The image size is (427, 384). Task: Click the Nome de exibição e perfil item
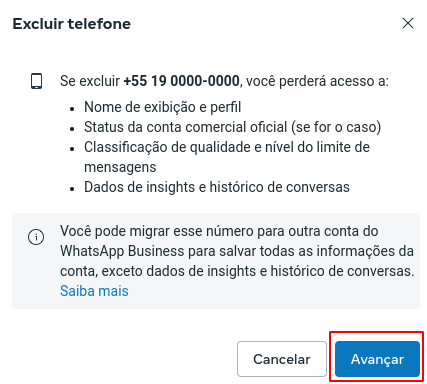coord(162,107)
